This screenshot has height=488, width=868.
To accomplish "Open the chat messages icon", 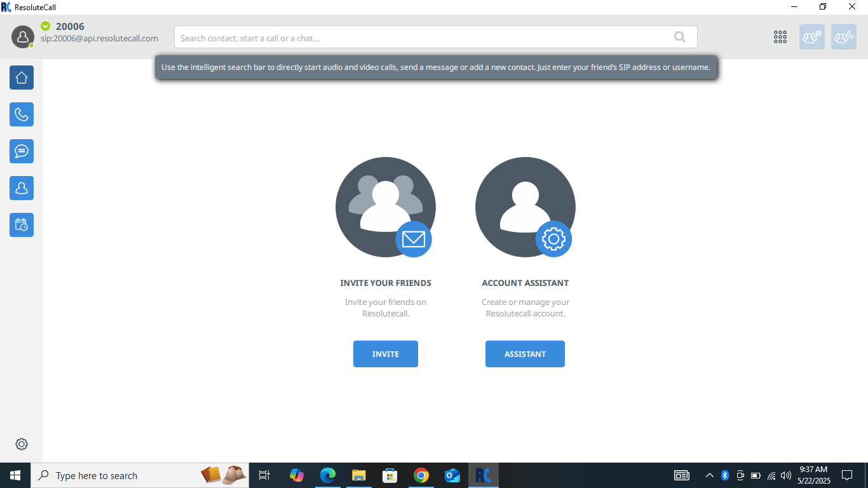I will tap(22, 151).
